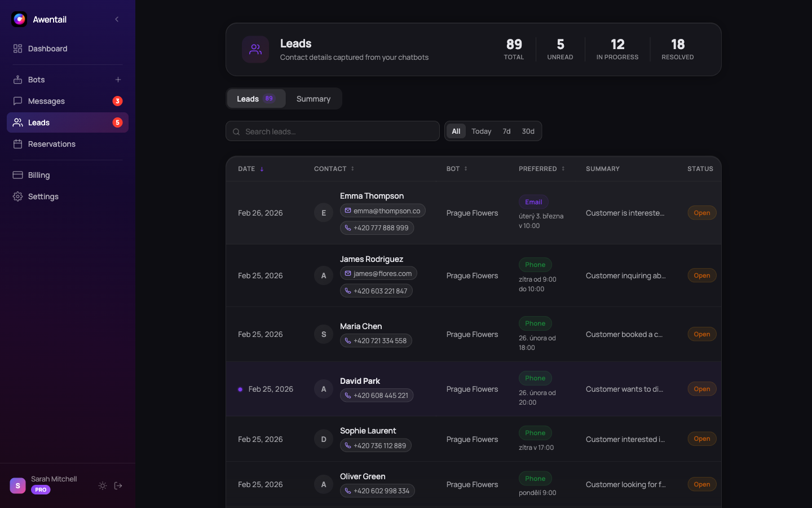Image resolution: width=812 pixels, height=508 pixels.
Task: Toggle light/dark theme with the sun icon
Action: click(103, 485)
